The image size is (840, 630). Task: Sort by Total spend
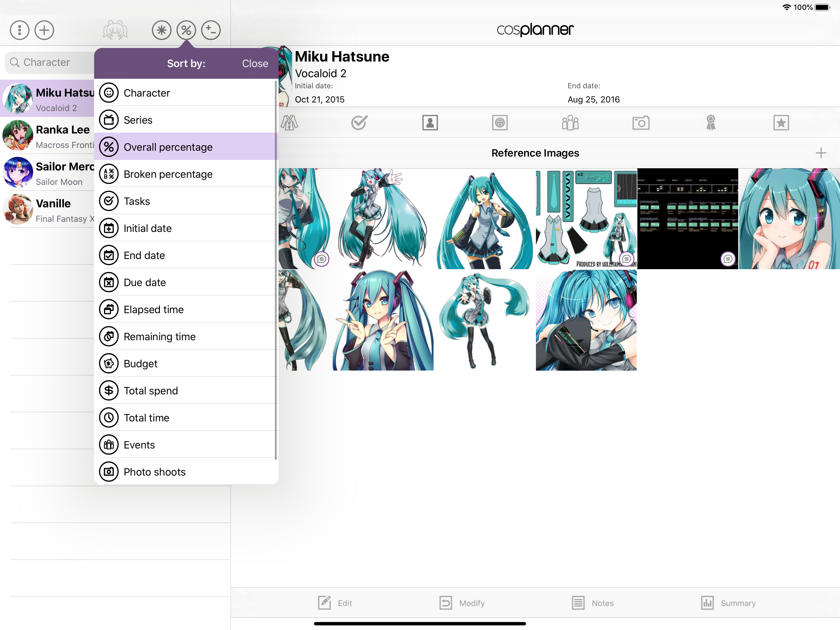point(186,390)
